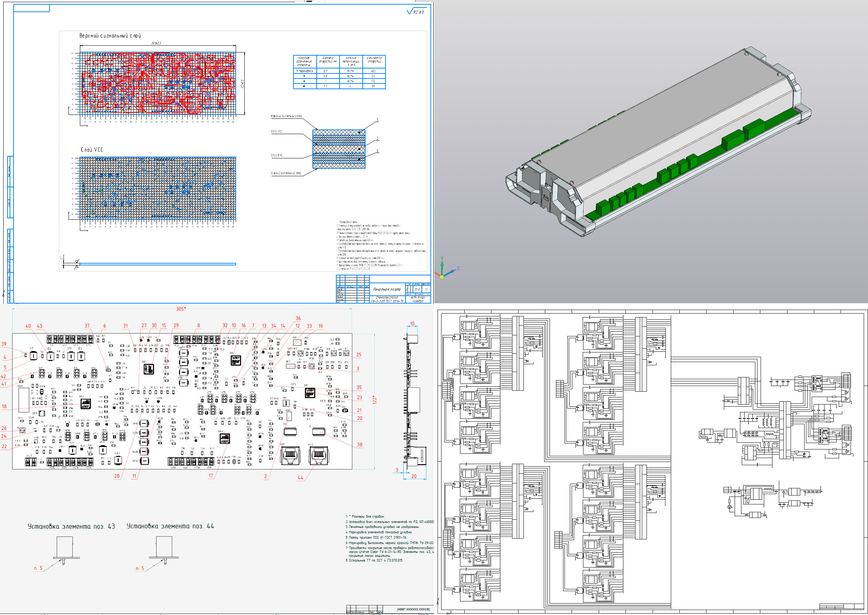Click the 'Слой VCC' heading

[x=92, y=149]
